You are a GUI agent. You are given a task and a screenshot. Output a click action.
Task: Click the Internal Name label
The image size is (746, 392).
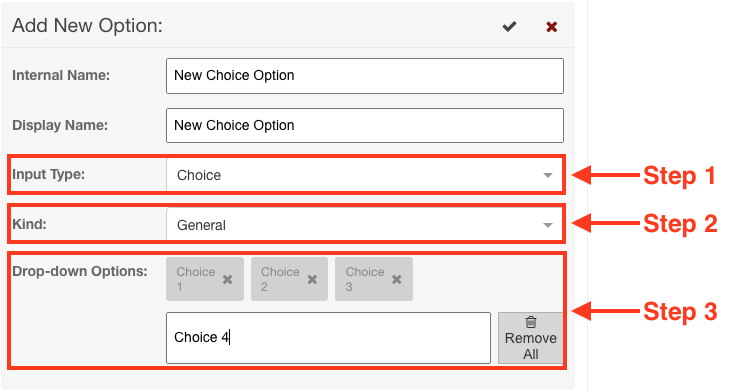click(61, 76)
